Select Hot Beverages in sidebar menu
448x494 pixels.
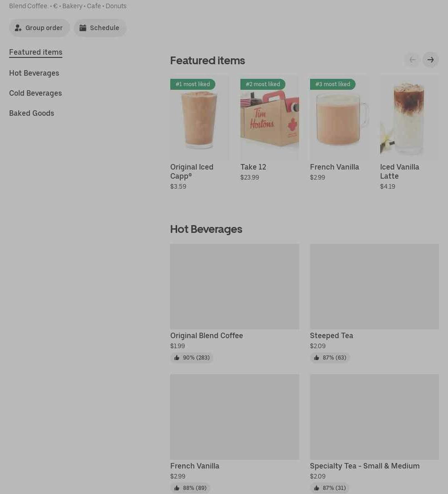coord(34,73)
